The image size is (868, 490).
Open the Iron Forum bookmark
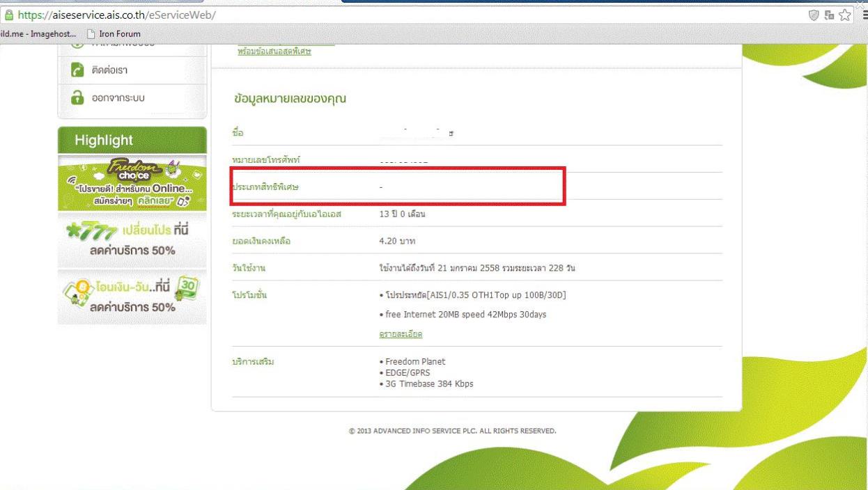(114, 34)
